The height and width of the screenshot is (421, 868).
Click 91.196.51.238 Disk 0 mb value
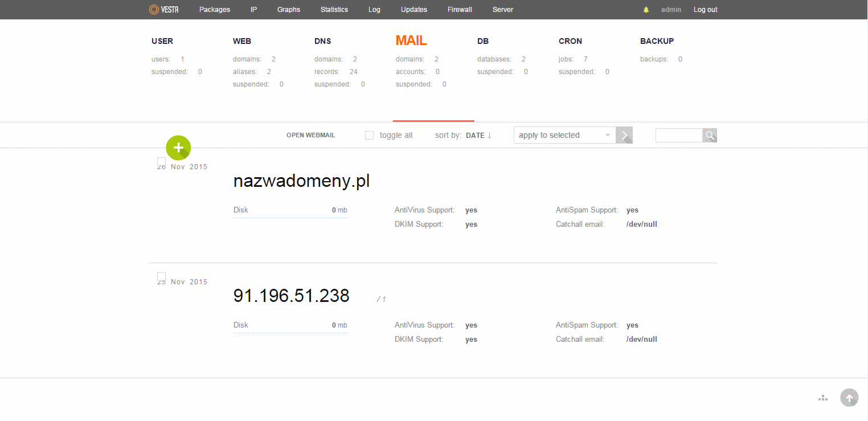339,325
